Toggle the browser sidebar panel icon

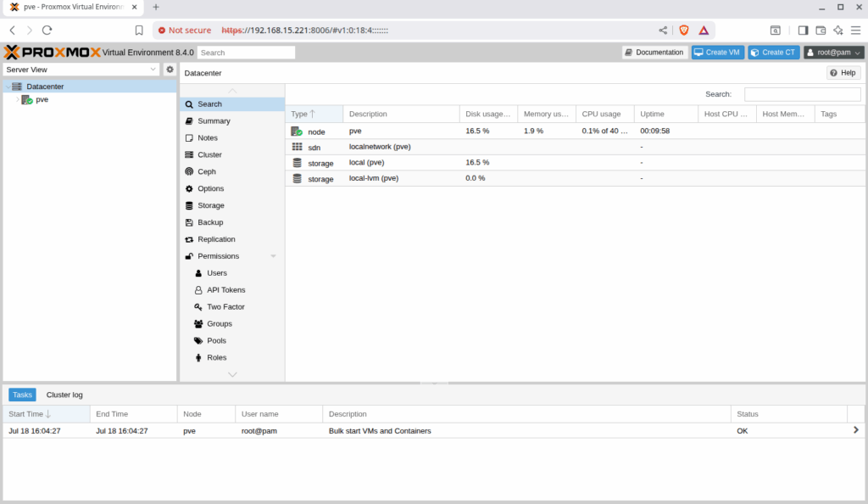pyautogui.click(x=803, y=30)
